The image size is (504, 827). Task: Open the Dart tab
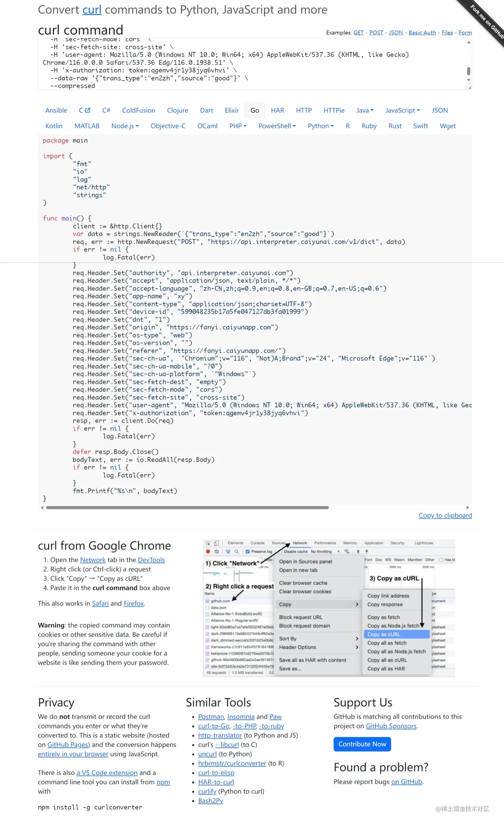(206, 110)
